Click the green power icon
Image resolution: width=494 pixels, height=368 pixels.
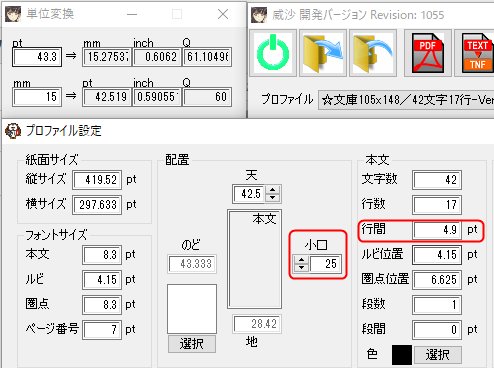point(273,53)
